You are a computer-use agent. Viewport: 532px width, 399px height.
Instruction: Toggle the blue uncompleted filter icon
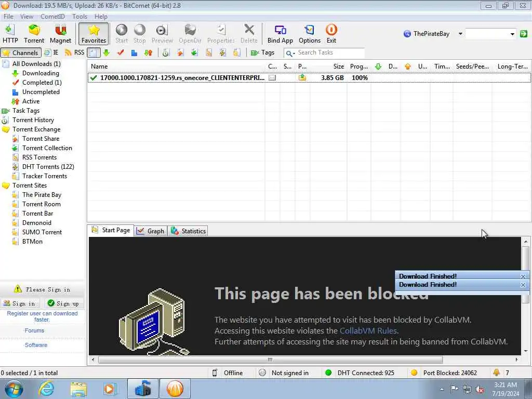coord(134,52)
